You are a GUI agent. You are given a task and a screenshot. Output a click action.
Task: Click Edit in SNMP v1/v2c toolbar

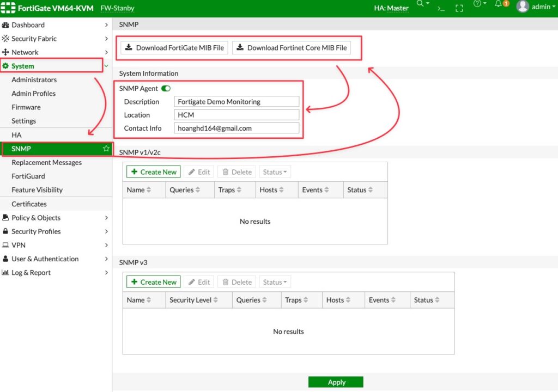pyautogui.click(x=199, y=172)
